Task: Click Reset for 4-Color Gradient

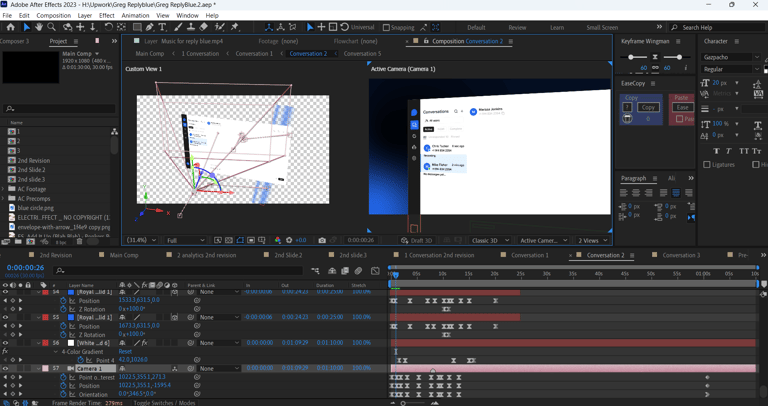Action: 125,351
